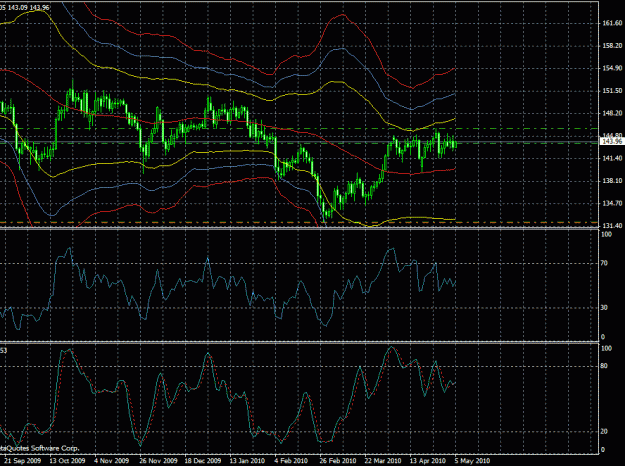Click the 26 Nov 2009 date label
This screenshot has height=466, width=625.
click(158, 461)
